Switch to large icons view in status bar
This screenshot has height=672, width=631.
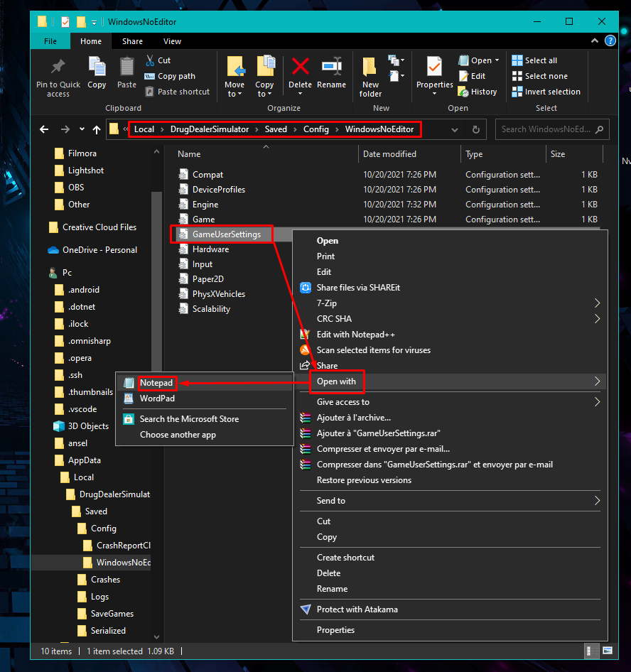coord(608,651)
